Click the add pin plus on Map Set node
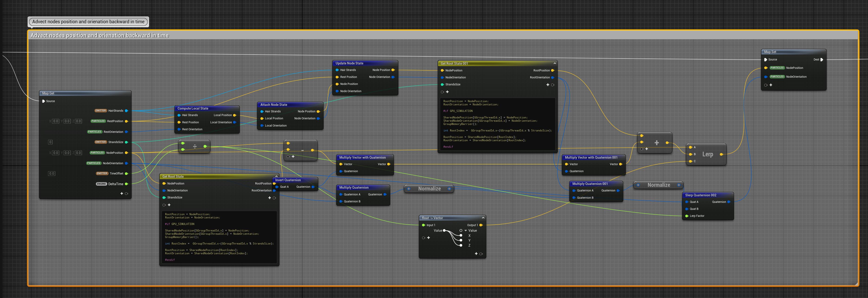868x298 pixels. click(771, 85)
